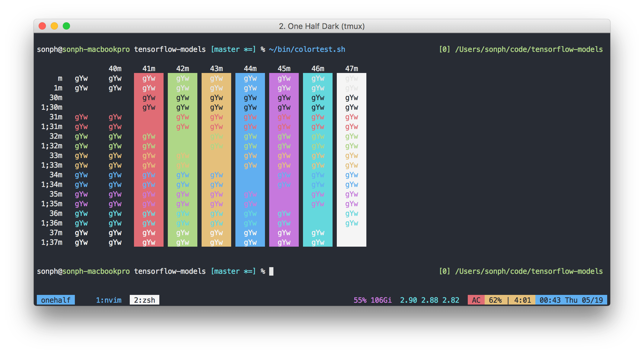Click the 37m row label
Image resolution: width=644 pixels, height=354 pixels.
(x=56, y=233)
